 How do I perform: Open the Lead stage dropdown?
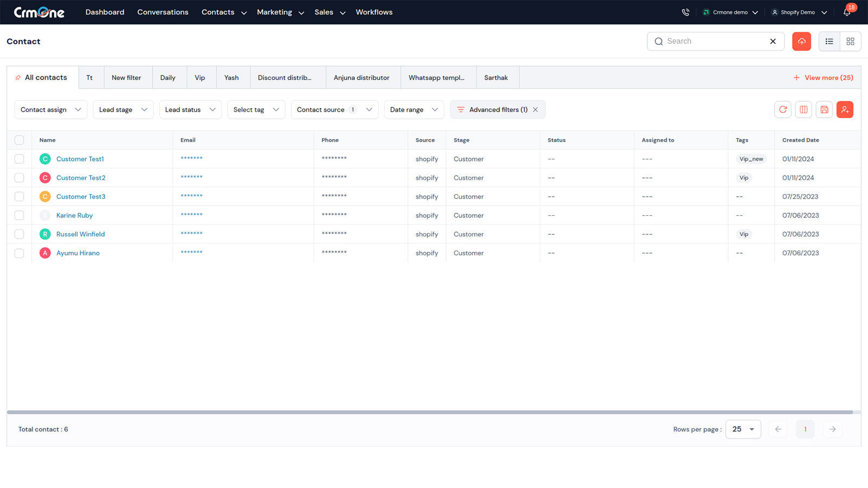pyautogui.click(x=123, y=110)
